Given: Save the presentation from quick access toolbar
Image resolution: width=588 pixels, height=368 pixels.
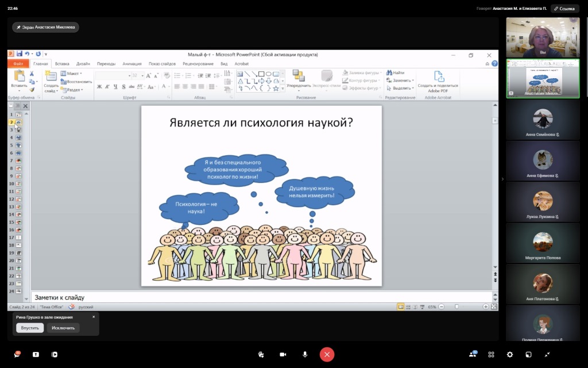Looking at the screenshot, I should [19, 54].
